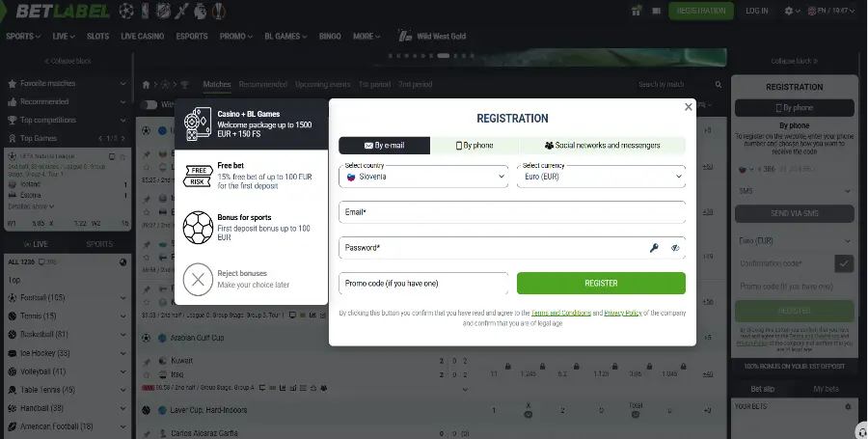Select Bonus for sports option
Screen dimensions: 868x439
tap(252, 227)
